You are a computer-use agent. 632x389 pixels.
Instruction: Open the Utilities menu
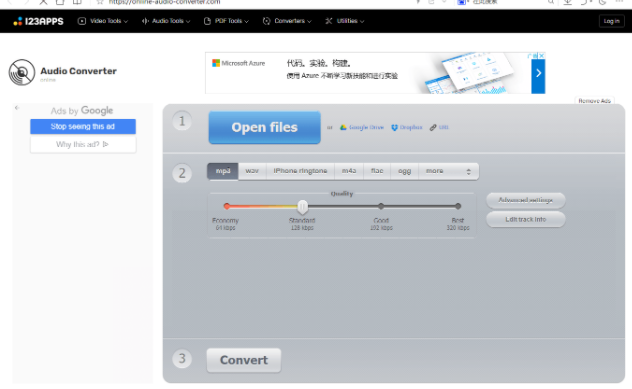[345, 21]
